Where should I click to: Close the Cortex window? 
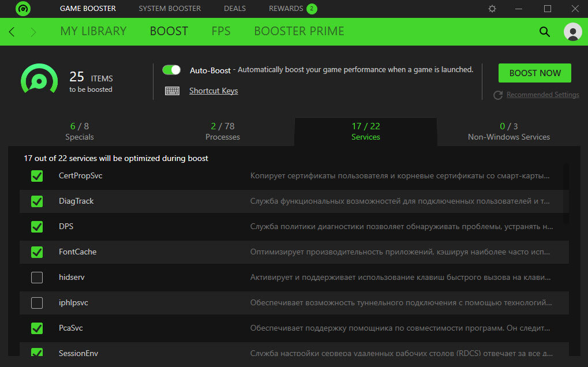[x=575, y=9]
